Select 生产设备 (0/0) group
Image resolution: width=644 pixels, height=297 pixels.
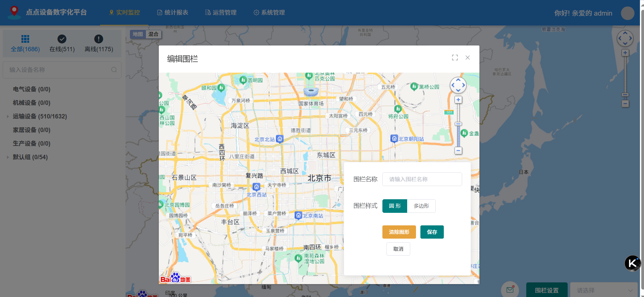pyautogui.click(x=32, y=144)
